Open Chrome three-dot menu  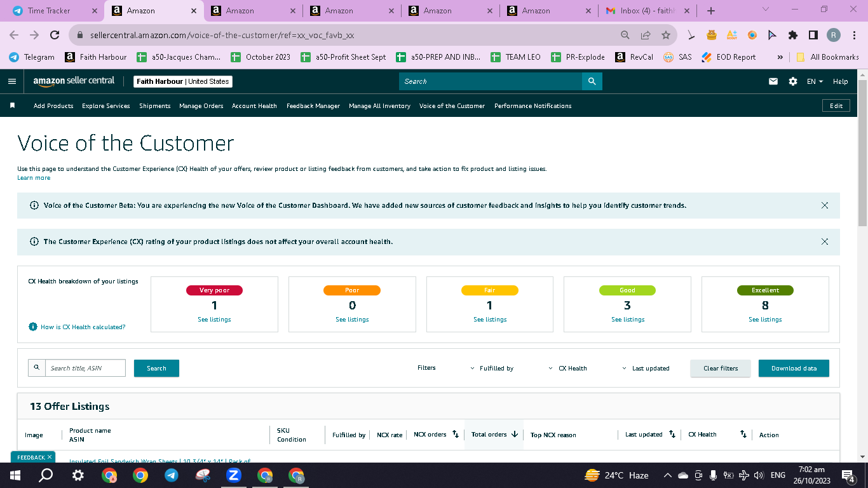(x=853, y=36)
